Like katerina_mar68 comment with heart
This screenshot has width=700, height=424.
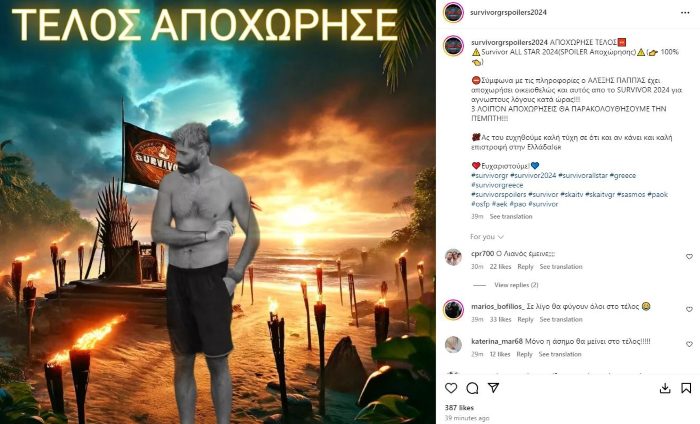(689, 344)
